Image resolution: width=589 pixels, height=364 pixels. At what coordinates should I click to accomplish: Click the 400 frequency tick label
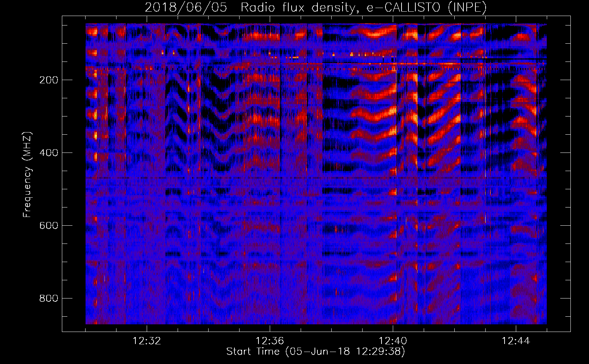pyautogui.click(x=49, y=153)
